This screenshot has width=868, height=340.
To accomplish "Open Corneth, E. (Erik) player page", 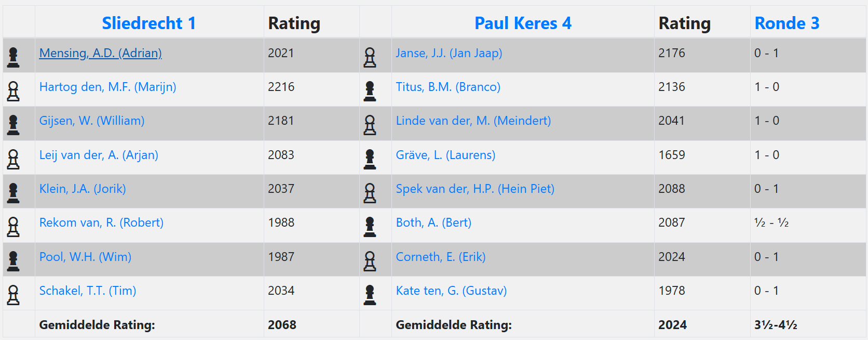I will point(440,257).
